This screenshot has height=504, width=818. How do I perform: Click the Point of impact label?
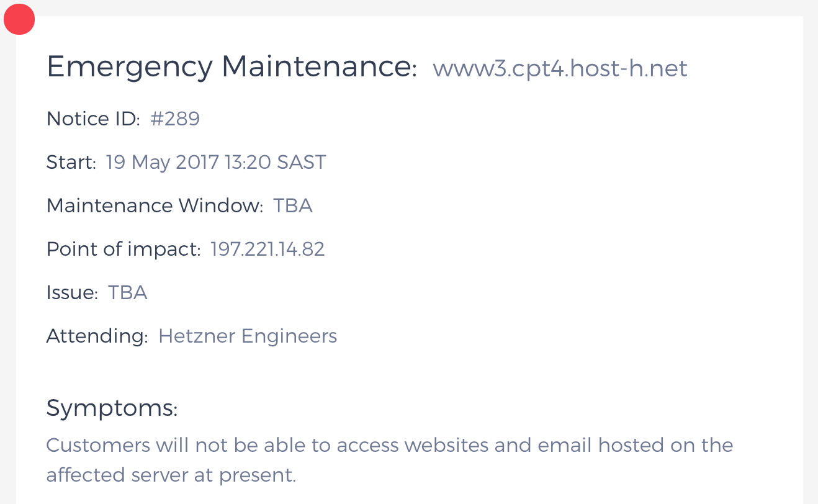(124, 249)
